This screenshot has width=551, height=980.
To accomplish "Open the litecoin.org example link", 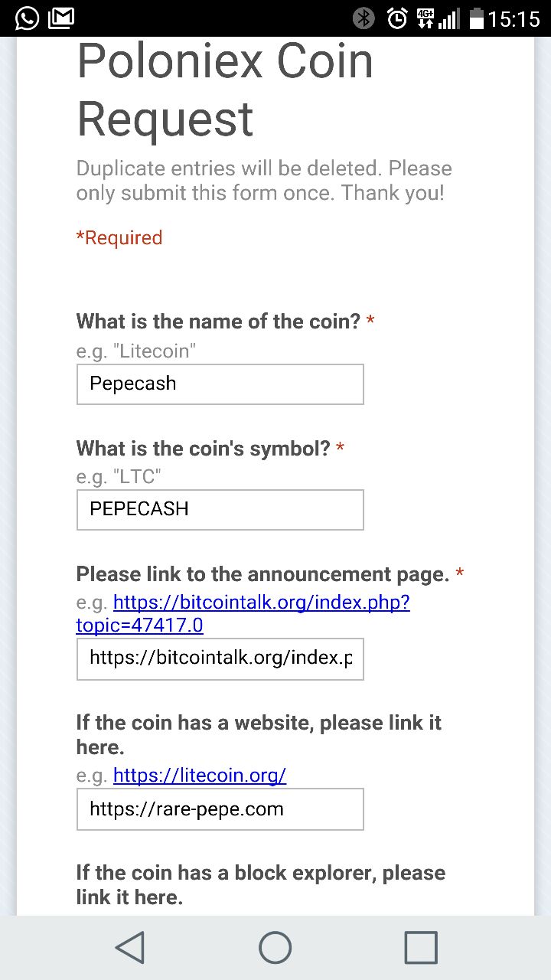I will 200,776.
